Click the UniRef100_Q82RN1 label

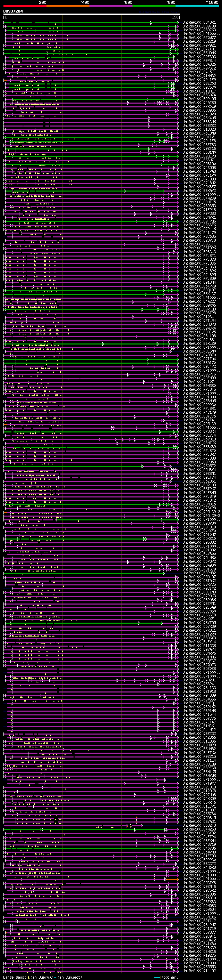click(199, 604)
